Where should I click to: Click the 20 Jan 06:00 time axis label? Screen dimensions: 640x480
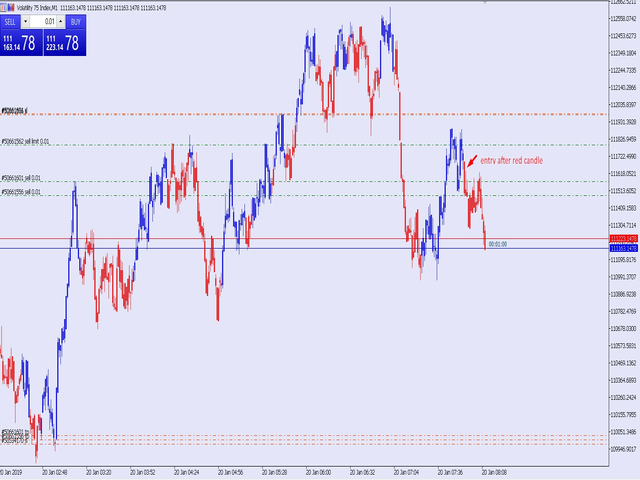point(318,472)
